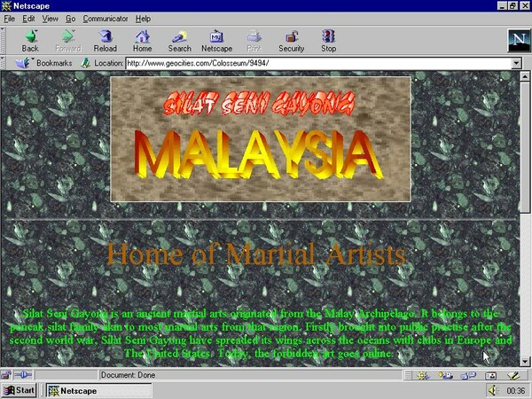
Task: Click the My Netscape toolbar button
Action: coord(216,41)
